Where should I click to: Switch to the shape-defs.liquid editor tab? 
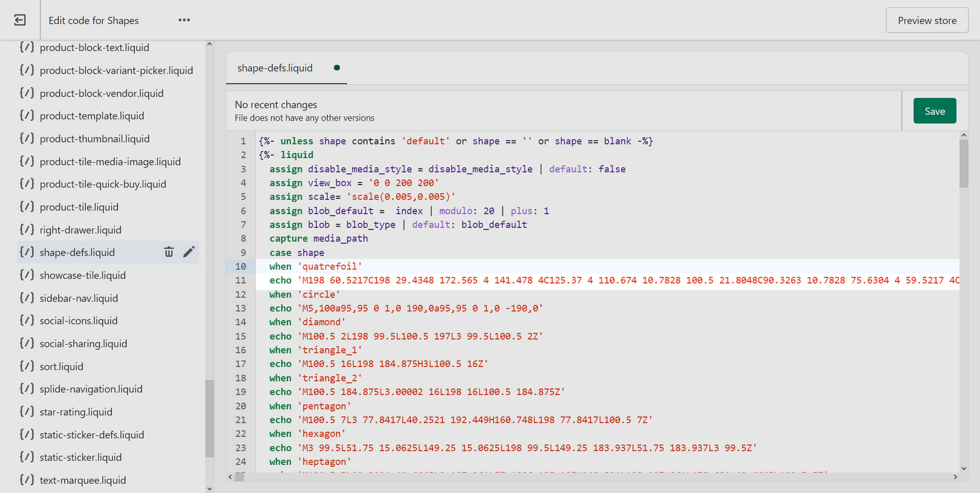pyautogui.click(x=286, y=68)
